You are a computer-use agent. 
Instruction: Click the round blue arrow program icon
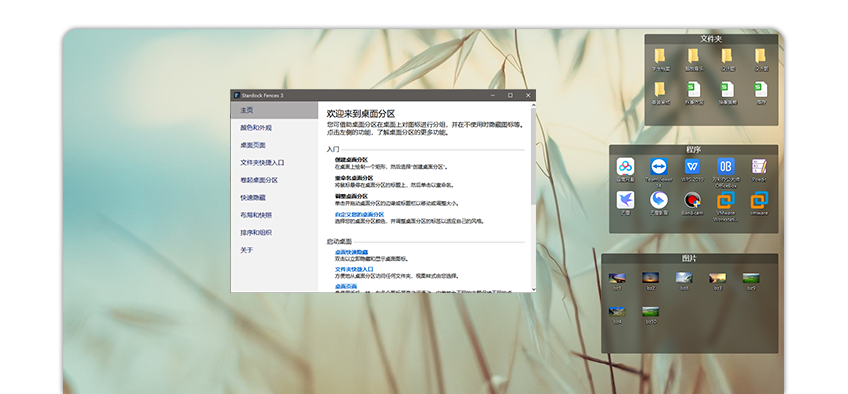pyautogui.click(x=659, y=200)
